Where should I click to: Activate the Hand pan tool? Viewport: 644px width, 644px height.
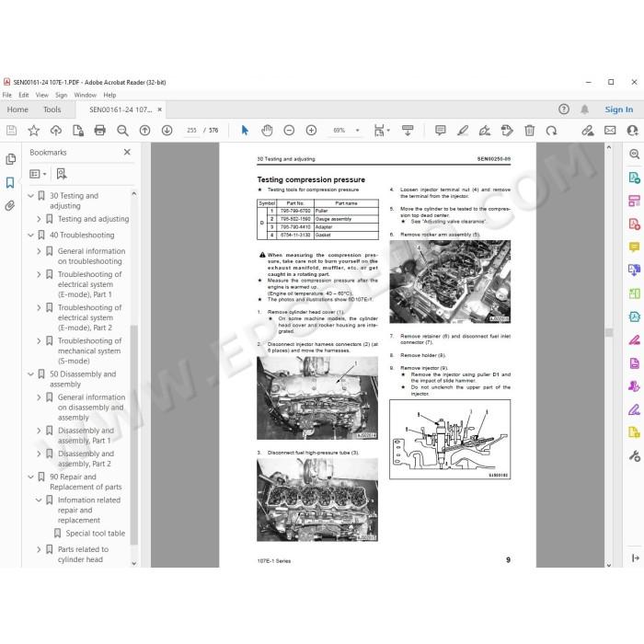[267, 131]
